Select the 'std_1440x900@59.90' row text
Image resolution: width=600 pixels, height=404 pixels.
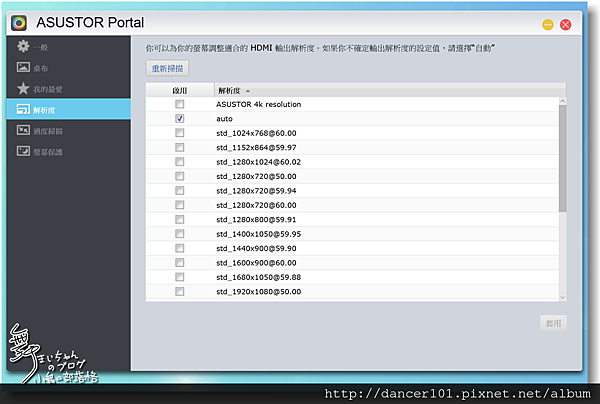point(256,248)
